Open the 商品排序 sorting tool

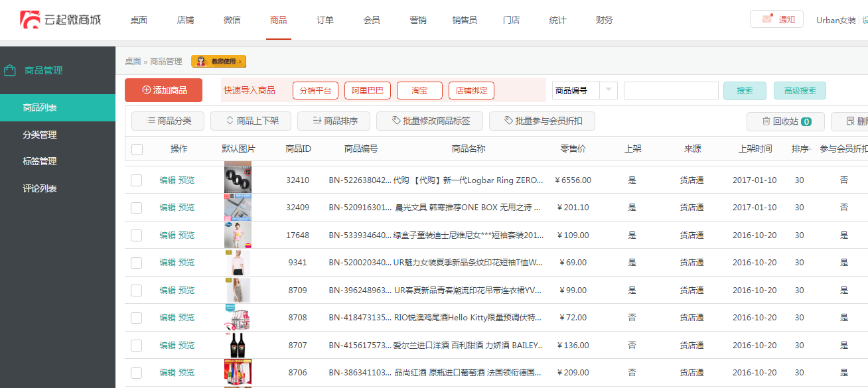click(333, 121)
